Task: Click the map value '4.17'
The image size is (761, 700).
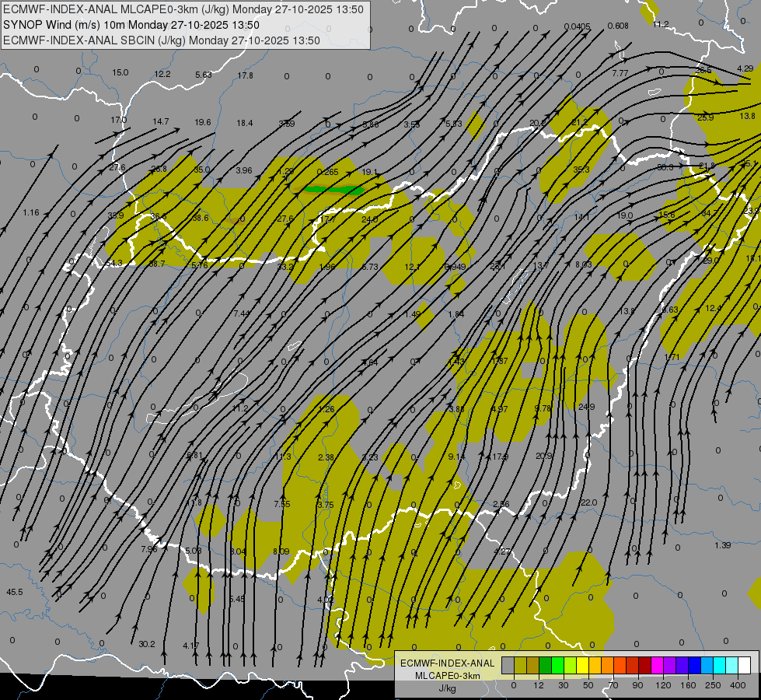Action: click(190, 646)
